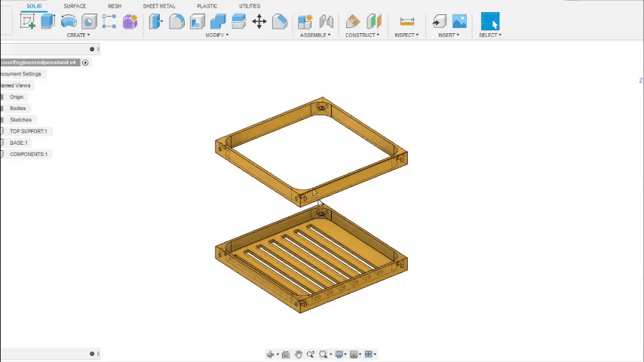
Task: Switch to the PLASTIC tab
Action: coord(207,6)
